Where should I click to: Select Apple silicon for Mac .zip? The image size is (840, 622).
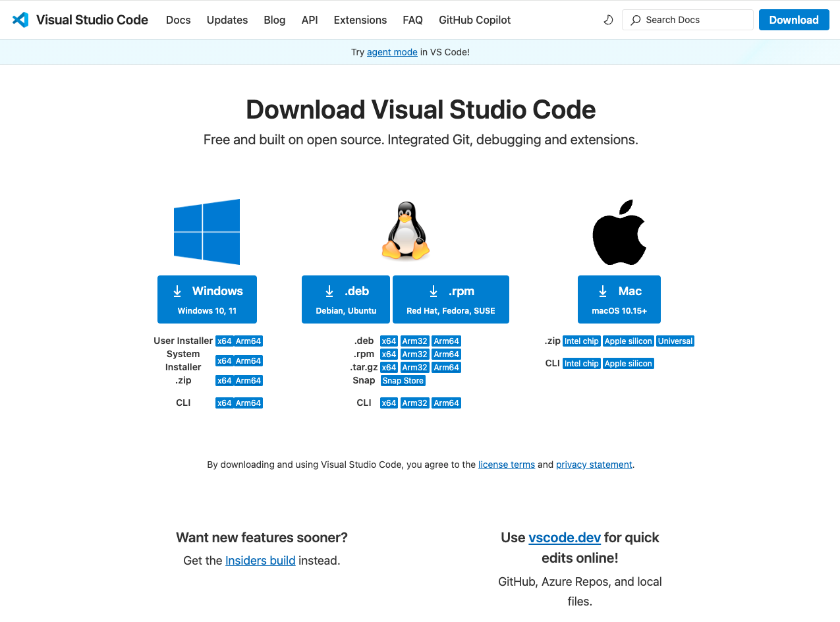point(629,341)
